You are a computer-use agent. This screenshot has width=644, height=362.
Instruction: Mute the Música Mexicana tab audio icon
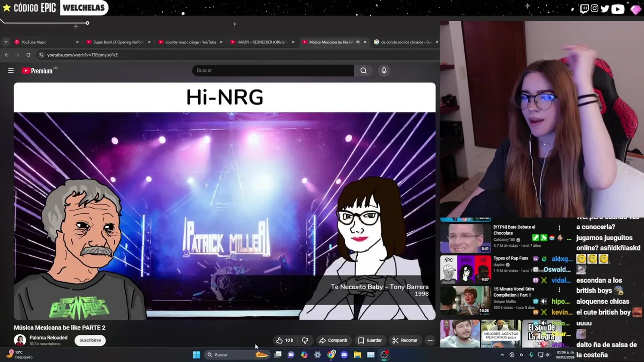coord(358,42)
